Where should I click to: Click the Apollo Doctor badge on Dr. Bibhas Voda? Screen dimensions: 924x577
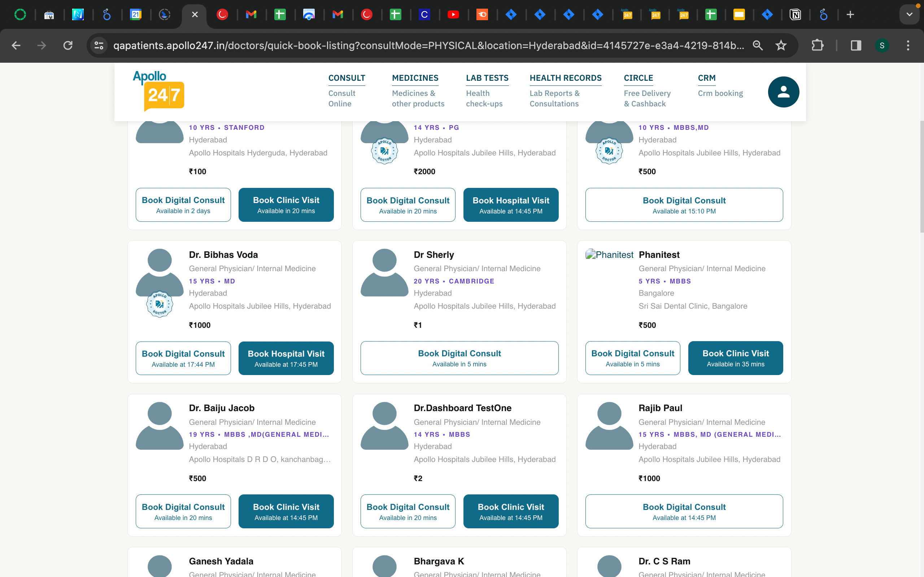pos(160,304)
